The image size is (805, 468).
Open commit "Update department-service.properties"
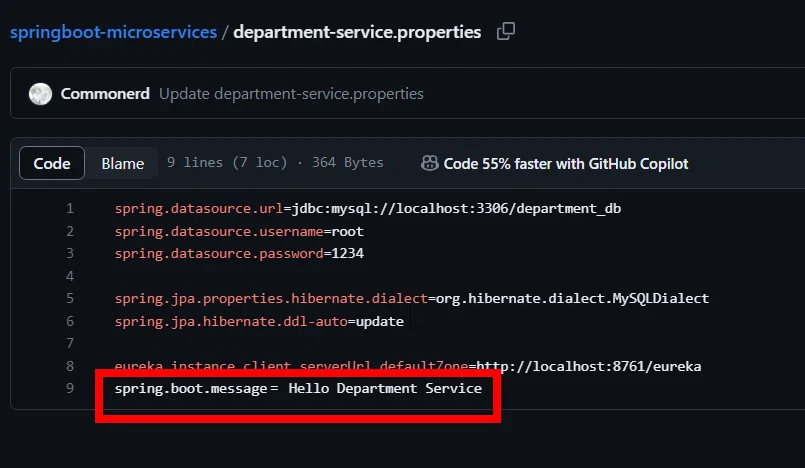[291, 94]
